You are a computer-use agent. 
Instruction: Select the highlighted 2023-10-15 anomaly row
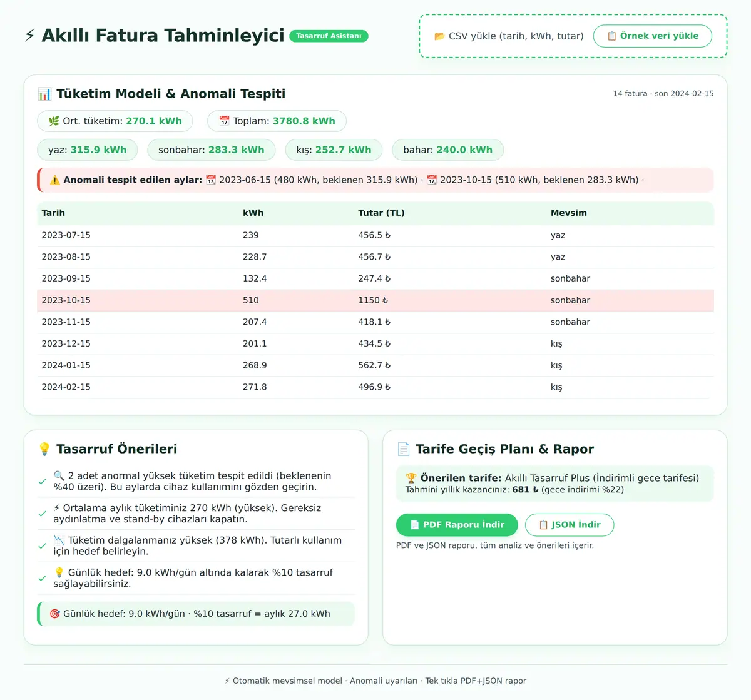point(375,300)
